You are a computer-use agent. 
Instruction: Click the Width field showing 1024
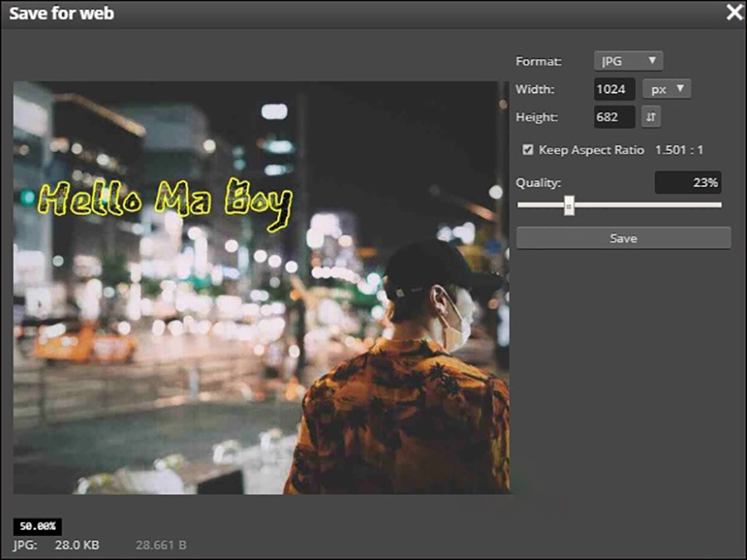pos(614,90)
